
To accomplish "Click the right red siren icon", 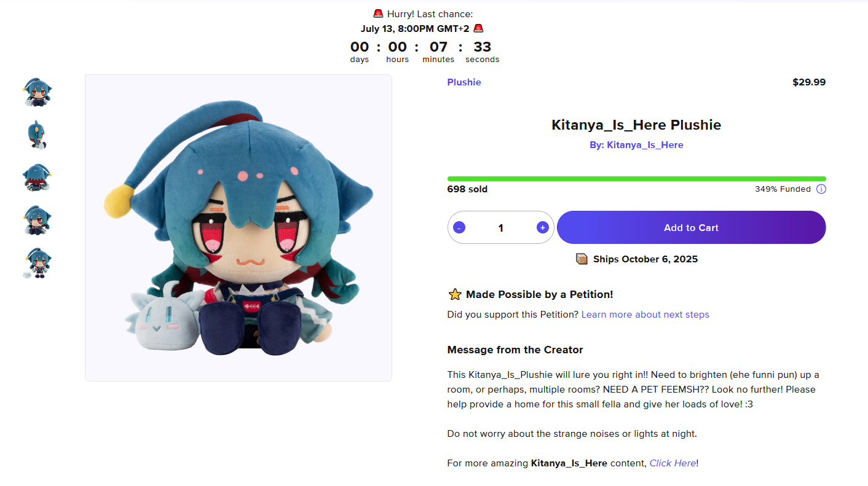I will [x=478, y=28].
